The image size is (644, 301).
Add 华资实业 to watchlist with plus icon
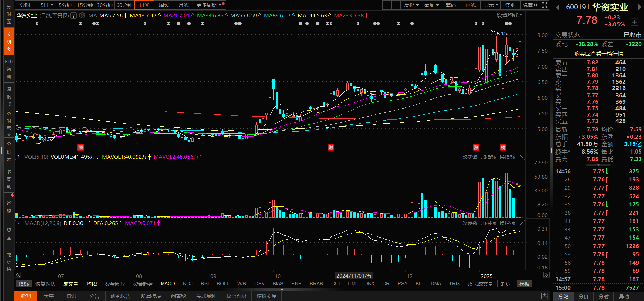pyautogui.click(x=634, y=22)
